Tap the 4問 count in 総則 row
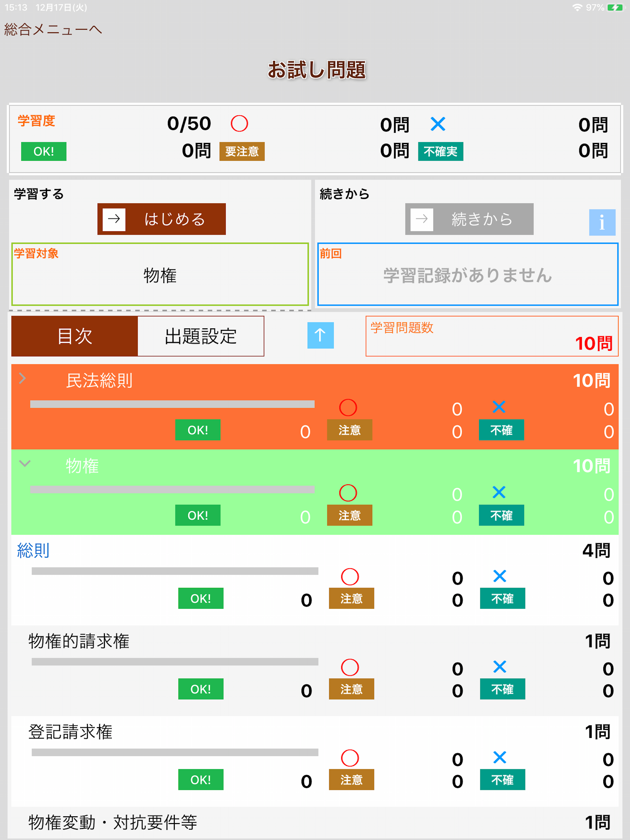The width and height of the screenshot is (630, 840). [596, 551]
